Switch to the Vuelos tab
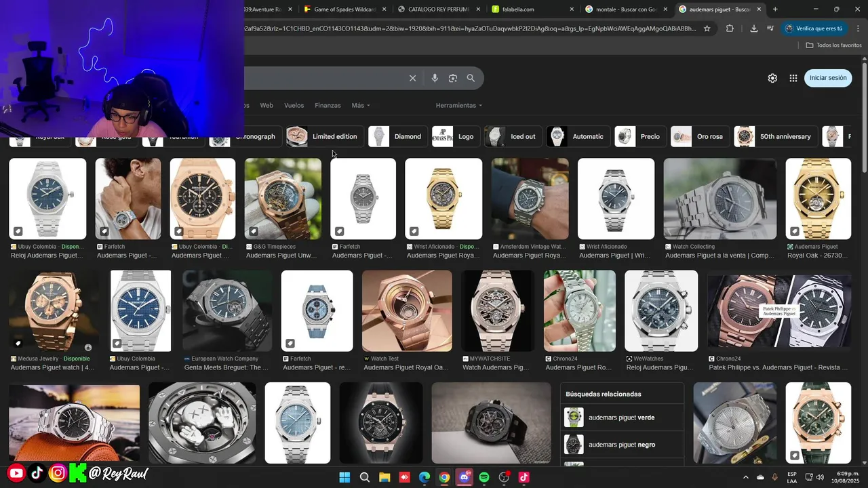The width and height of the screenshot is (868, 488). pos(294,105)
